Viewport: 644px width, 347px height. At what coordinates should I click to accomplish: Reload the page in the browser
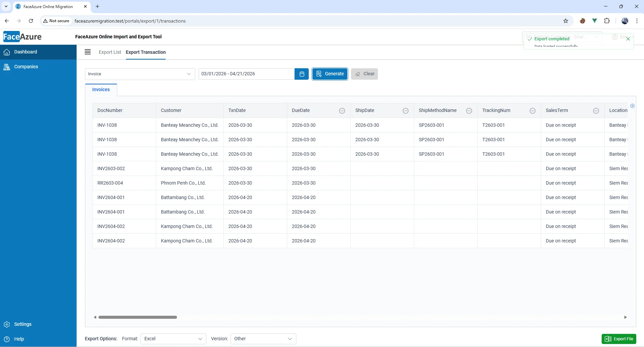coord(31,21)
